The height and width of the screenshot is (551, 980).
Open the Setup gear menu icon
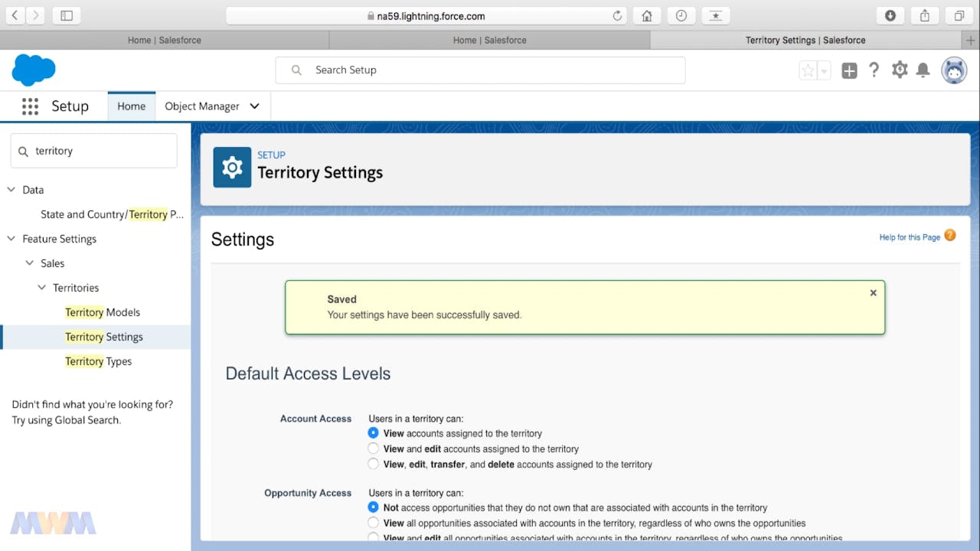(x=900, y=70)
